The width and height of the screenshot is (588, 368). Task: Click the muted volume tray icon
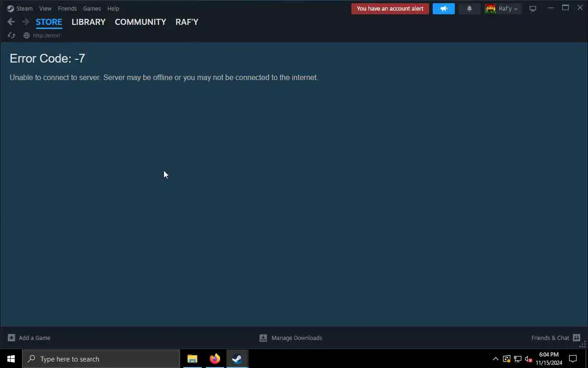coord(529,359)
